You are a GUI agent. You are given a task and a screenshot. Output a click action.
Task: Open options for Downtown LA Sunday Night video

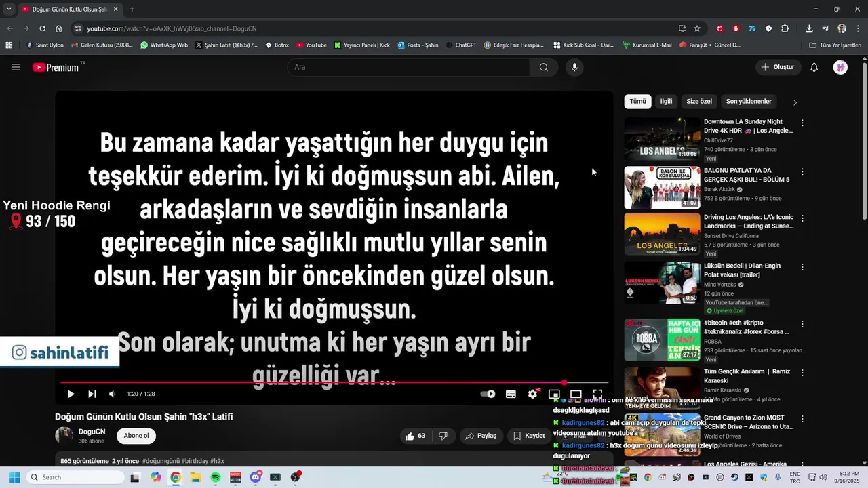click(x=802, y=123)
